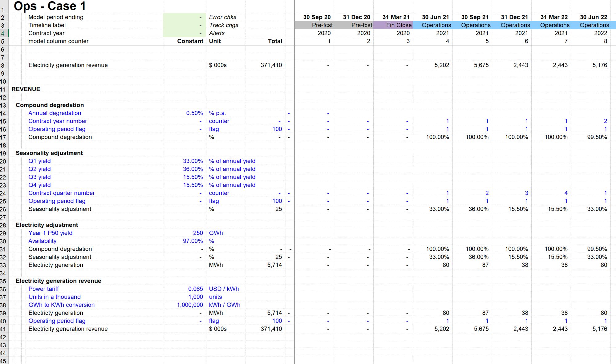616x364 pixels.
Task: Click the Error chks label cell
Action: (x=223, y=17)
